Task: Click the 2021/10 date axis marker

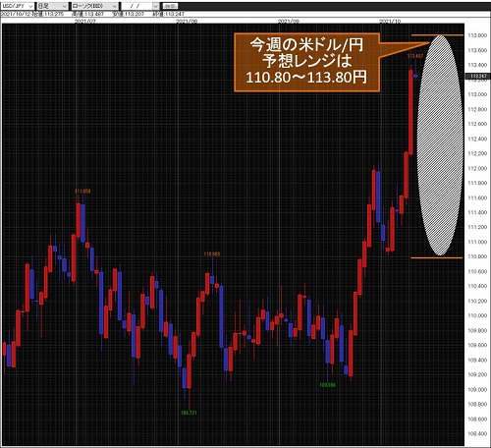Action: point(390,22)
